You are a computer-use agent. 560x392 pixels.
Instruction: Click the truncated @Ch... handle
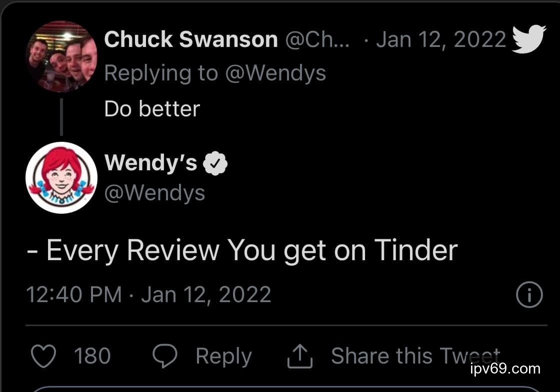pos(317,39)
